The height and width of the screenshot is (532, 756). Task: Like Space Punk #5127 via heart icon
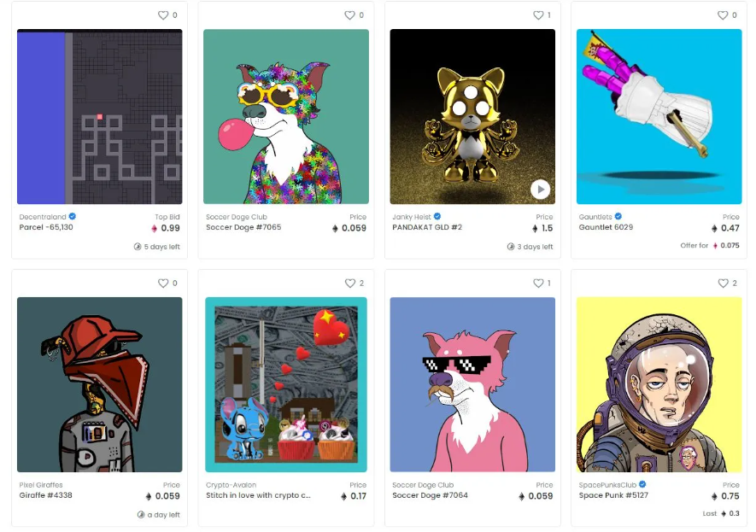click(723, 284)
